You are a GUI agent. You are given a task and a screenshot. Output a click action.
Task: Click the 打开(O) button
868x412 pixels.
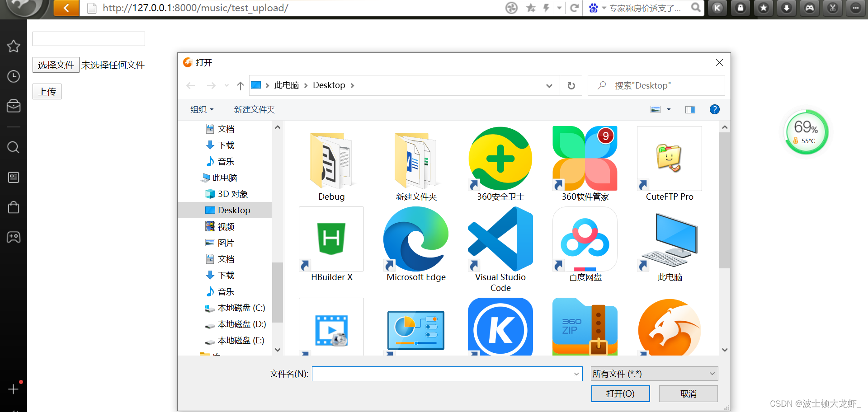click(620, 393)
